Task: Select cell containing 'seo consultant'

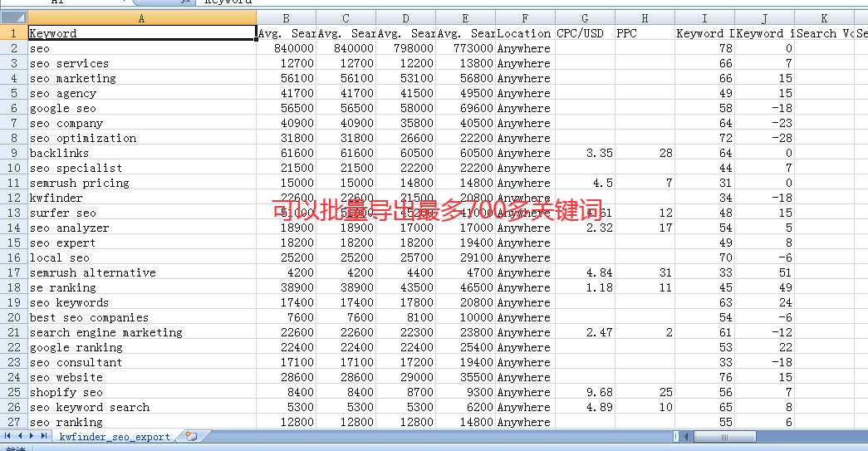Action: [x=142, y=362]
